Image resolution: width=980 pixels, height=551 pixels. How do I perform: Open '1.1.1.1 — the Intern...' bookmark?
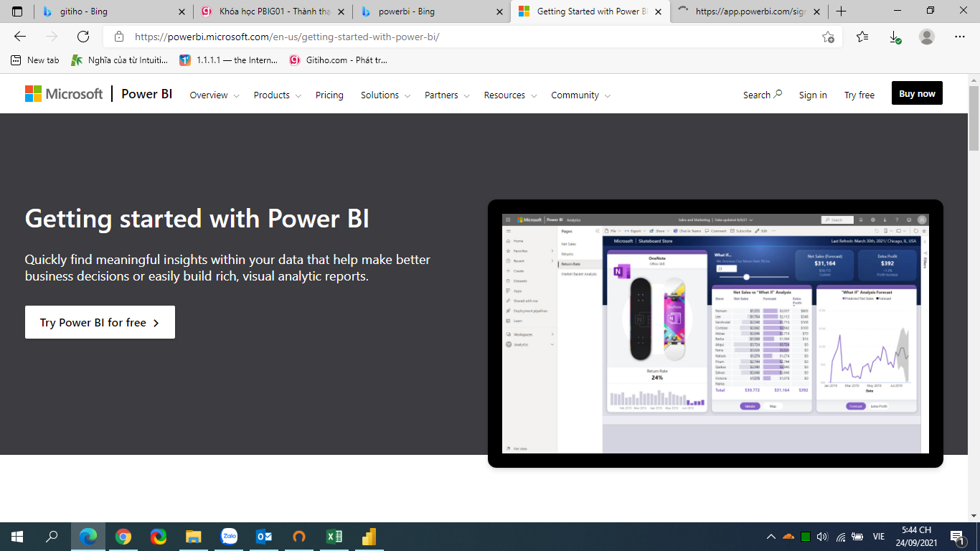[x=229, y=60]
